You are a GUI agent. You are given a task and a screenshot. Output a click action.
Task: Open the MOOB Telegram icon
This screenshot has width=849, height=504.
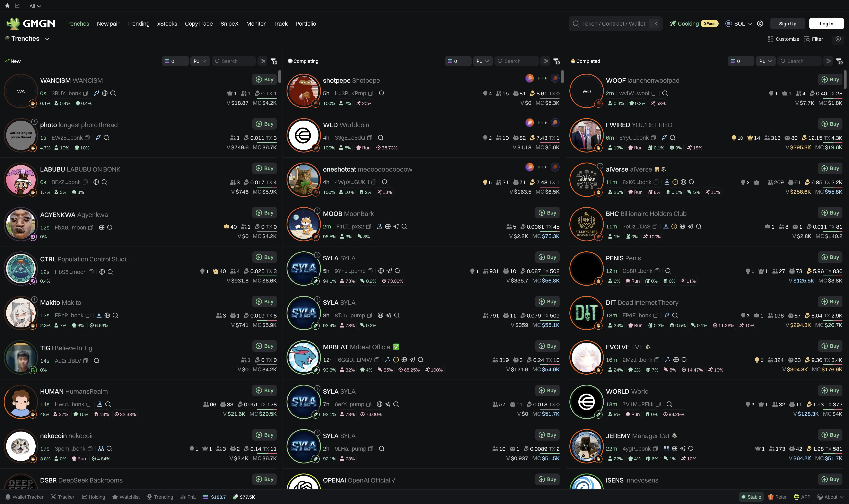point(396,227)
